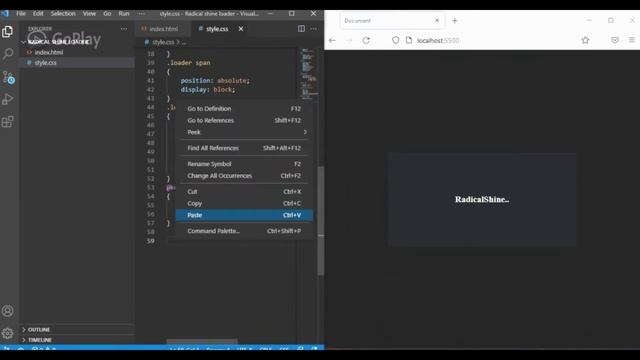Click RadicalShine text in browser page
Viewport: 640px width, 360px height.
[482, 199]
